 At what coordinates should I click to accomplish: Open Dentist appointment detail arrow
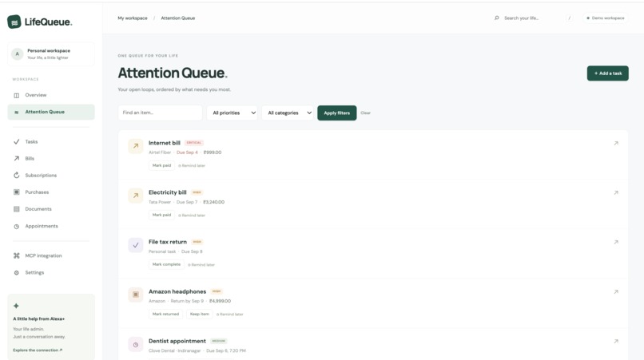(616, 341)
